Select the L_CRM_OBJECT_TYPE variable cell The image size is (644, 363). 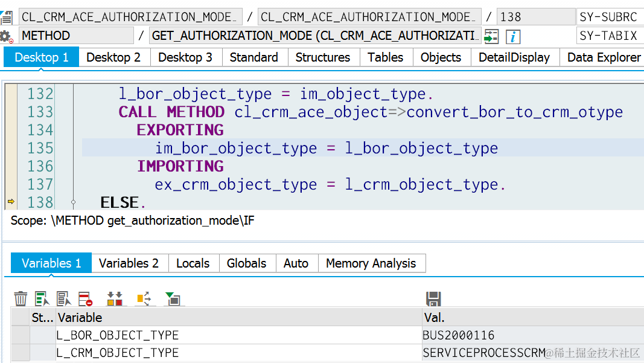tap(238, 353)
